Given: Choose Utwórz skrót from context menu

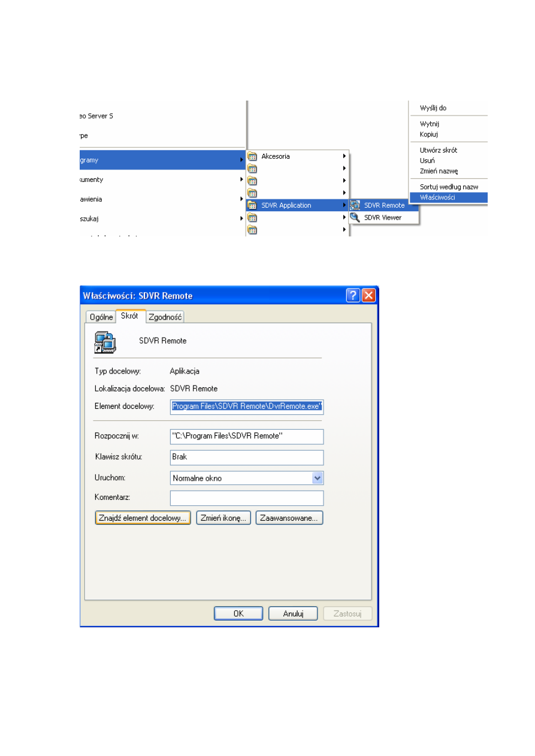Looking at the screenshot, I should (438, 150).
